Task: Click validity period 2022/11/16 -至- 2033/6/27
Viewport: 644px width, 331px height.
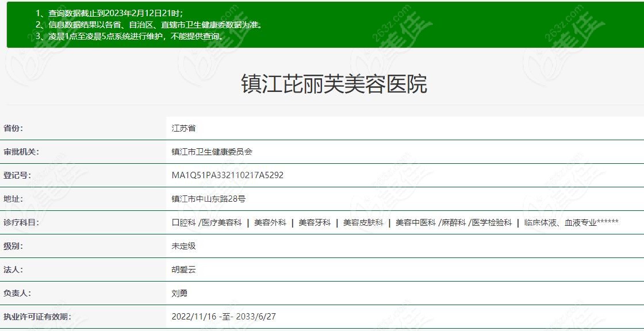Action: click(224, 317)
